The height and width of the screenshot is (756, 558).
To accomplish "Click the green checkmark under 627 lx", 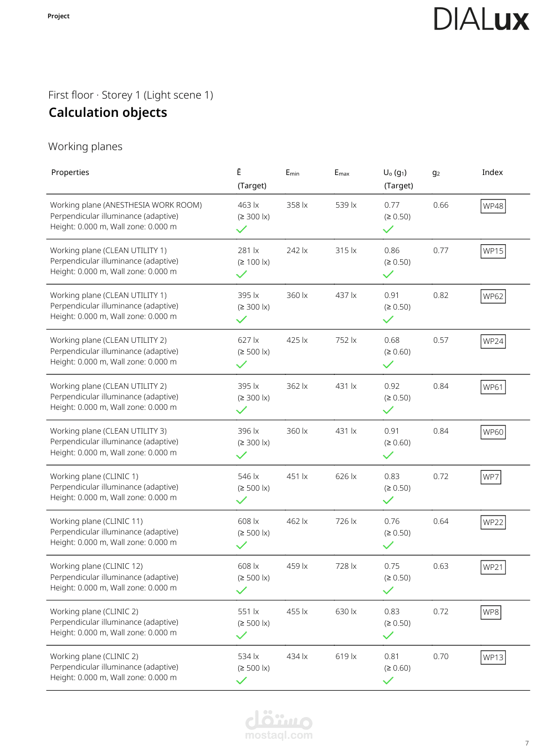I will [242, 364].
